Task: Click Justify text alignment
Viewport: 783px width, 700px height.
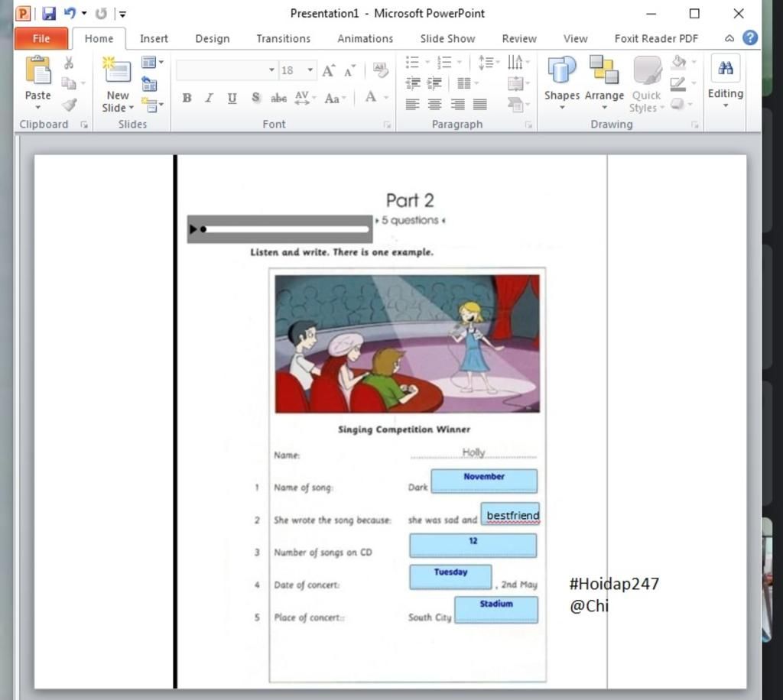Action: [x=480, y=104]
